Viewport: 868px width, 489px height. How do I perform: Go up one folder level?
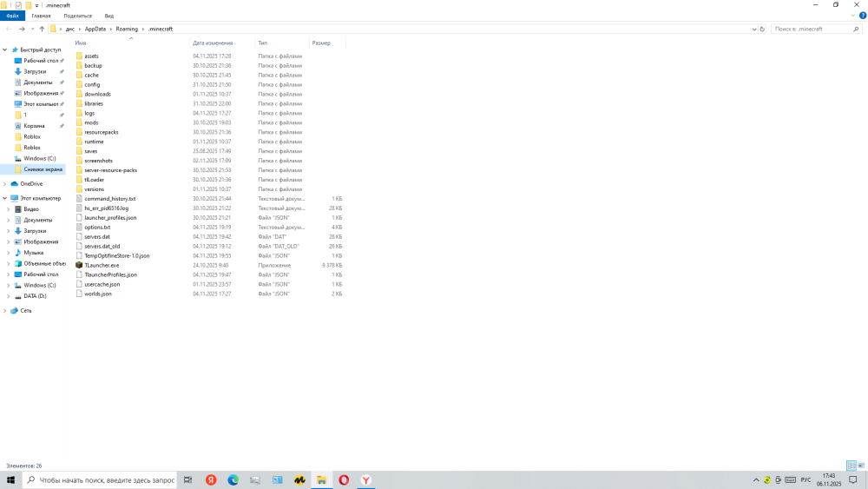tap(42, 29)
